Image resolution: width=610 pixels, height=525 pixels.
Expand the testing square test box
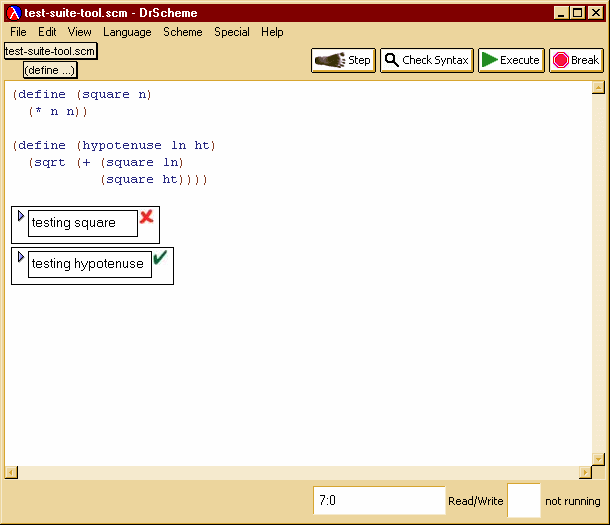point(21,215)
